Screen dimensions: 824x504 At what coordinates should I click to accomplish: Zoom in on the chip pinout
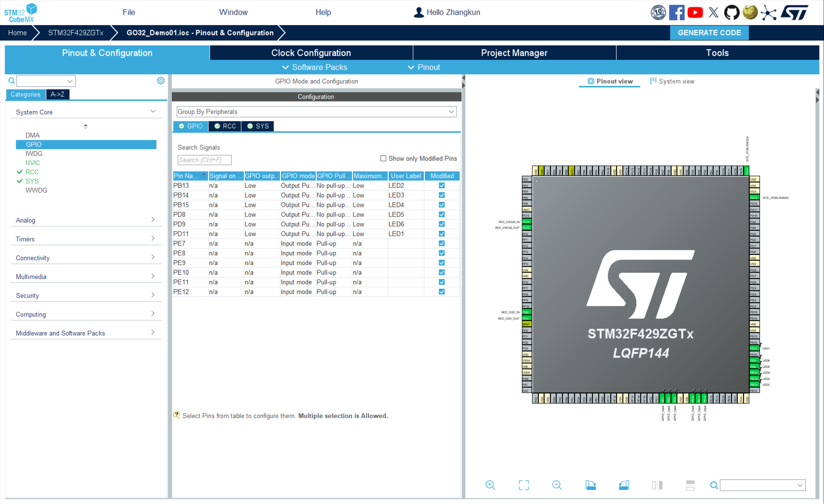coord(490,485)
